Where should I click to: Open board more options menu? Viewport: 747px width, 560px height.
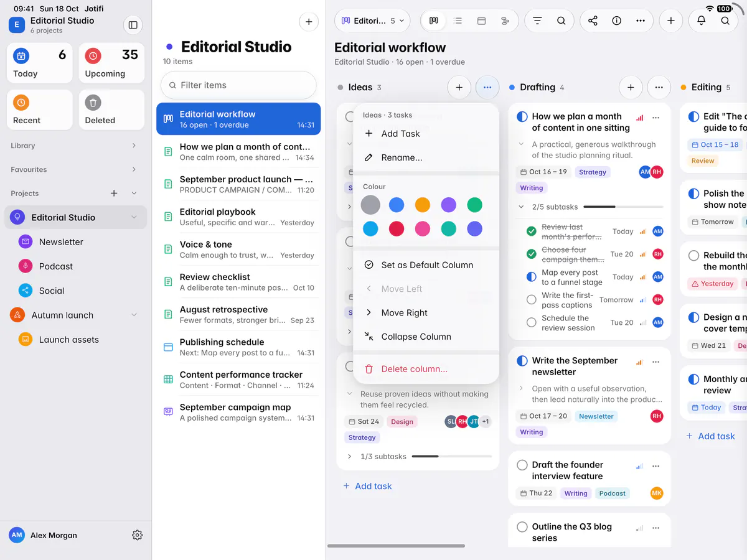pos(641,21)
